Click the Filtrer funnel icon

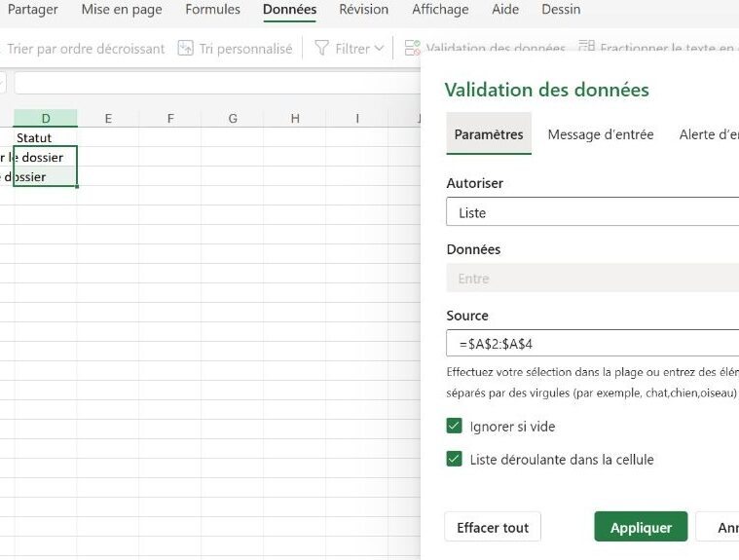[x=321, y=48]
